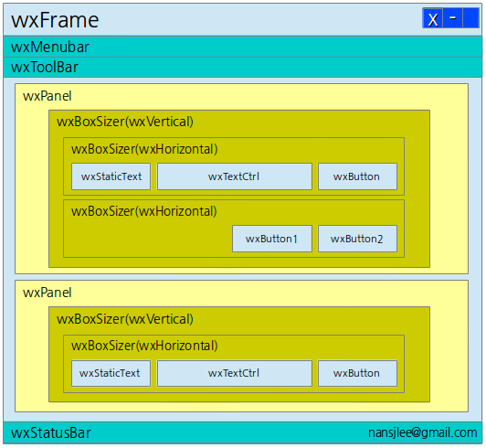Click the wxButton1 button

click(272, 239)
